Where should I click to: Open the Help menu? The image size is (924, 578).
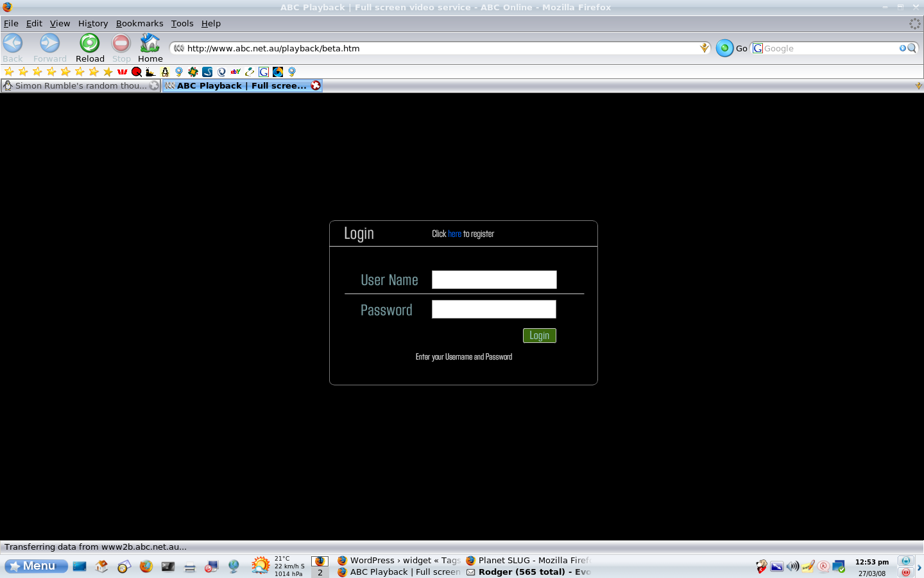click(x=211, y=23)
